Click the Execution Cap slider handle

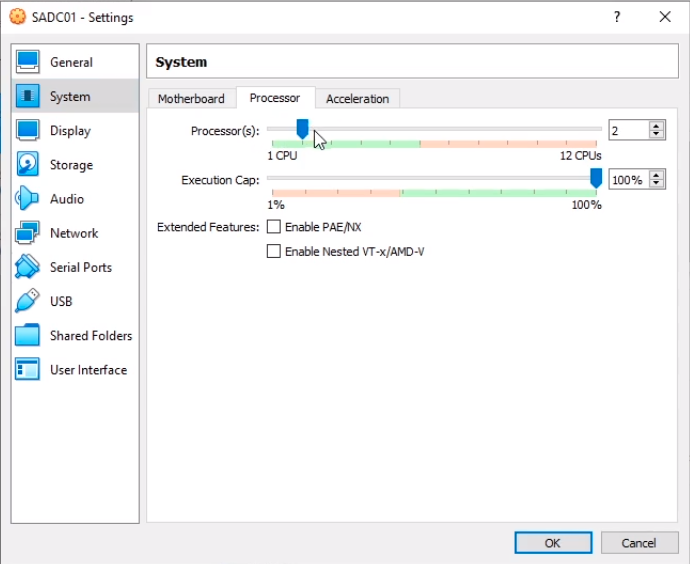[x=596, y=178]
